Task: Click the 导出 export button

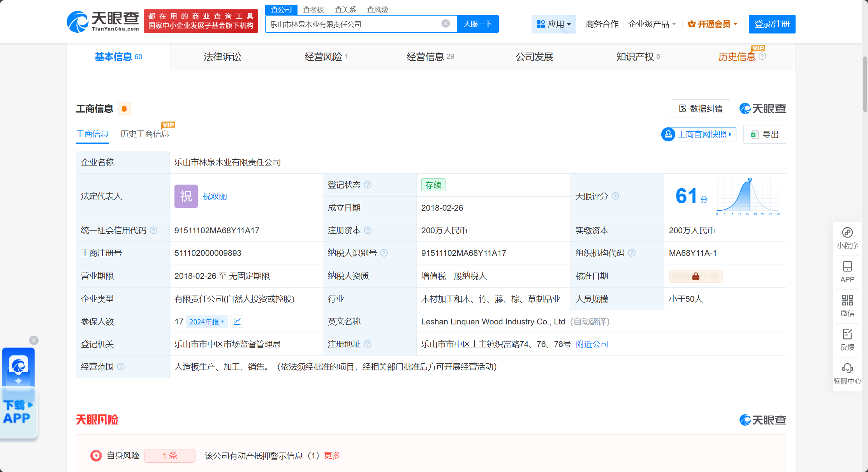Action: 764,134
